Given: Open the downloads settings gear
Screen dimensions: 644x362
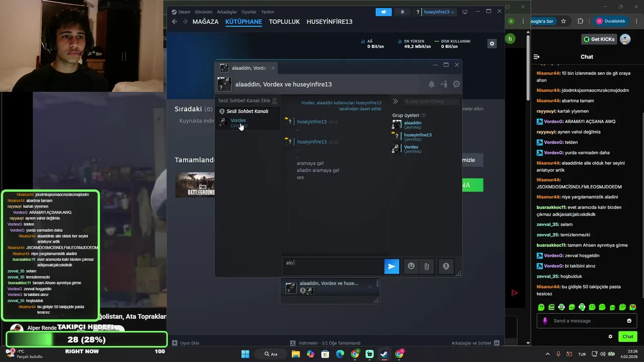Looking at the screenshot, I should (x=492, y=44).
